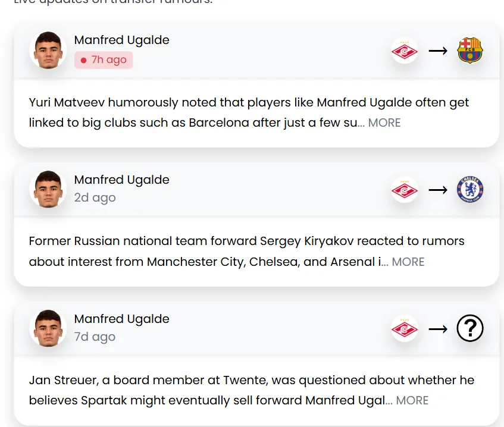Click Spartak logo in the 7d ago card
Viewport: 504px width, 427px height.
(405, 328)
